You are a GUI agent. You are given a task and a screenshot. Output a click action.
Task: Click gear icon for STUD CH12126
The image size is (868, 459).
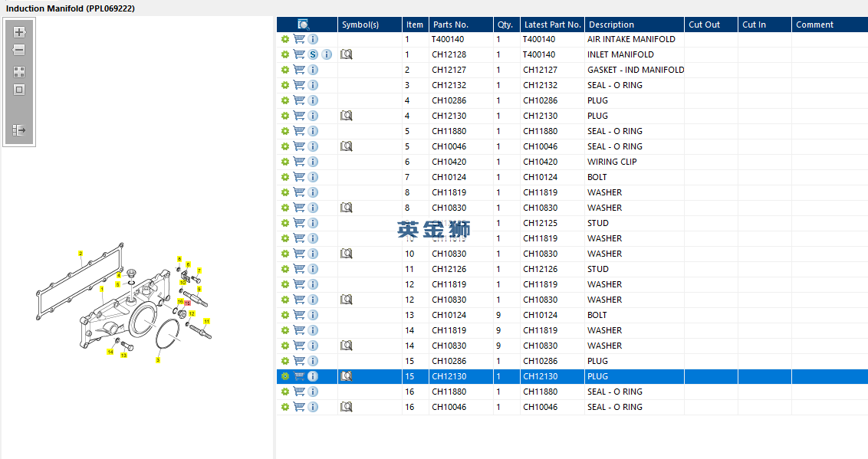tap(285, 269)
